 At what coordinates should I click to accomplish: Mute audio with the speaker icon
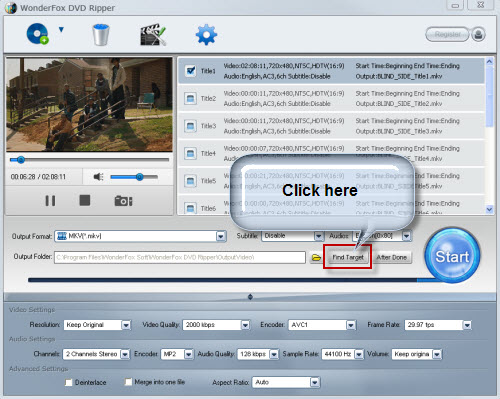[x=98, y=177]
